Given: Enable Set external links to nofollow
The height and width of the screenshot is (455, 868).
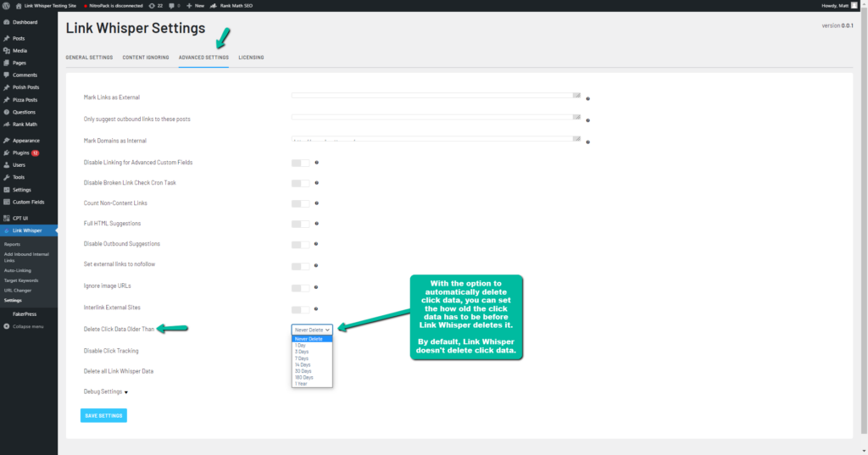Looking at the screenshot, I should point(301,266).
